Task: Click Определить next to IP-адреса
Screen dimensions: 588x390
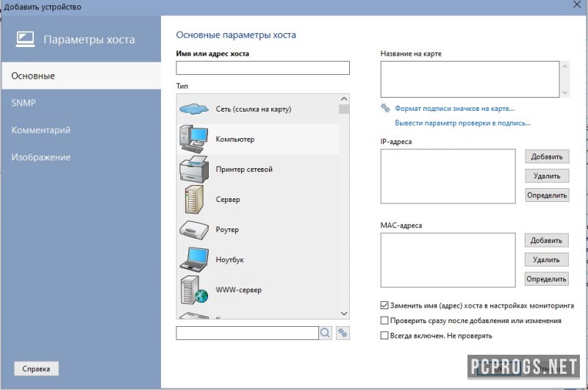Action: [x=547, y=195]
